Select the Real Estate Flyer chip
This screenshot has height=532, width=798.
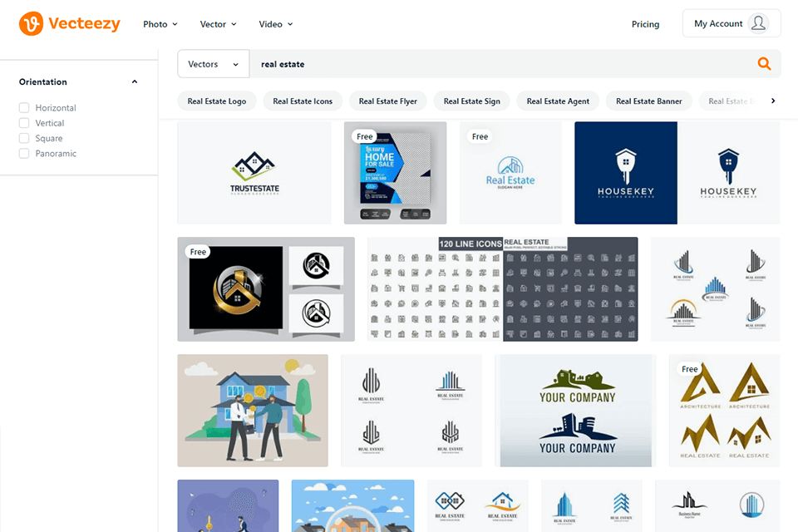point(388,101)
